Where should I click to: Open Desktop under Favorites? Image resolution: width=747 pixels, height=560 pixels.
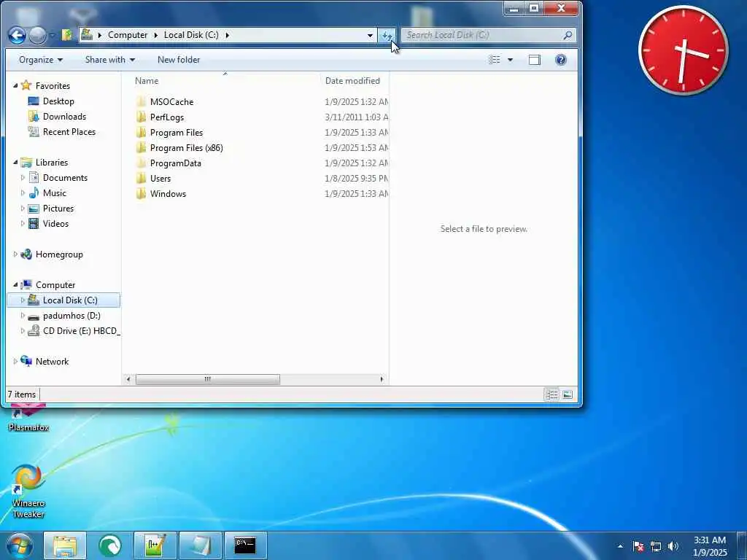click(x=58, y=101)
